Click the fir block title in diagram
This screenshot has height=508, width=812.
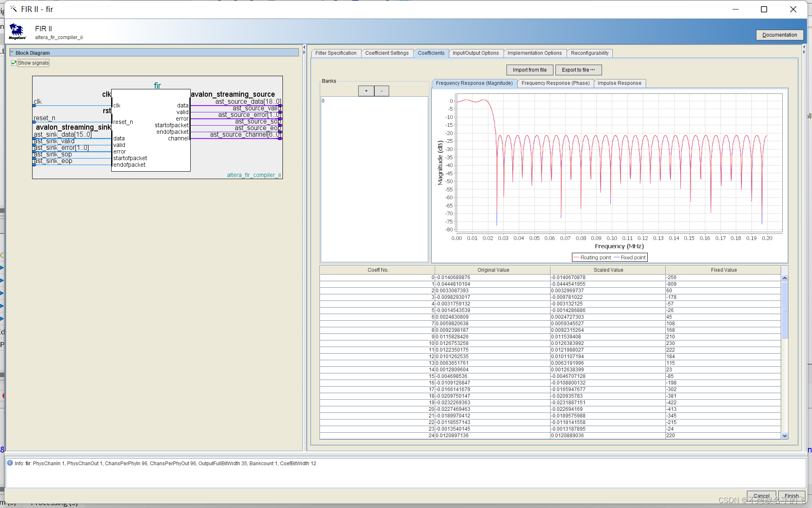(157, 85)
